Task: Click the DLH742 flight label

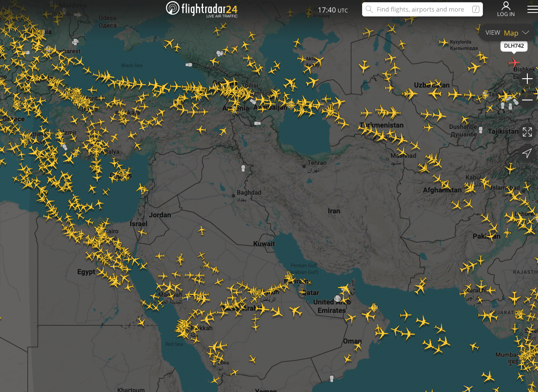Action: pos(514,46)
